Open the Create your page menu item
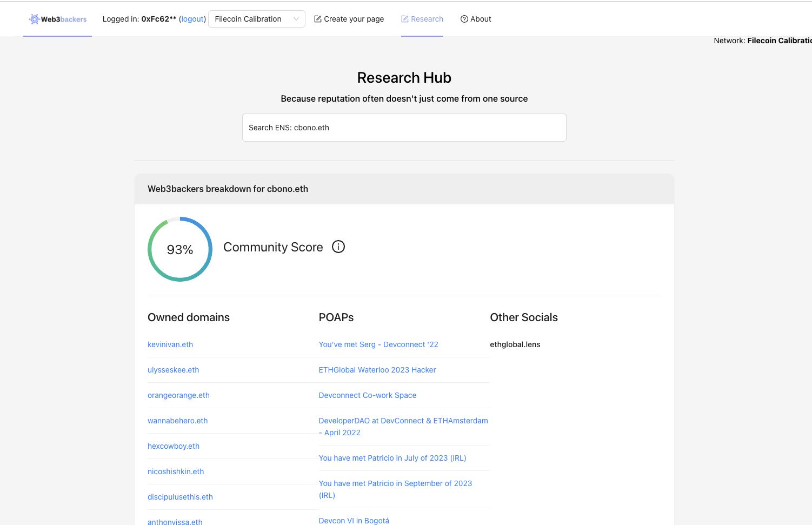Image resolution: width=812 pixels, height=525 pixels. (349, 19)
